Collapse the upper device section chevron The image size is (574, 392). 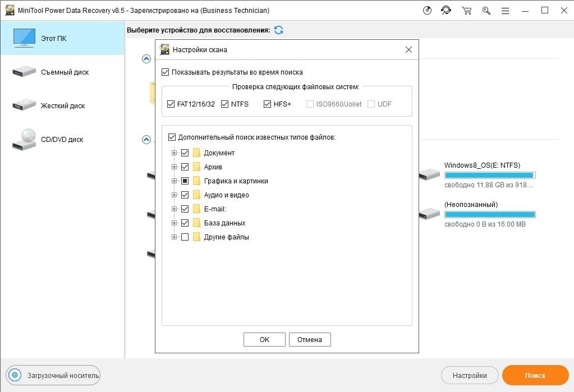[146, 58]
